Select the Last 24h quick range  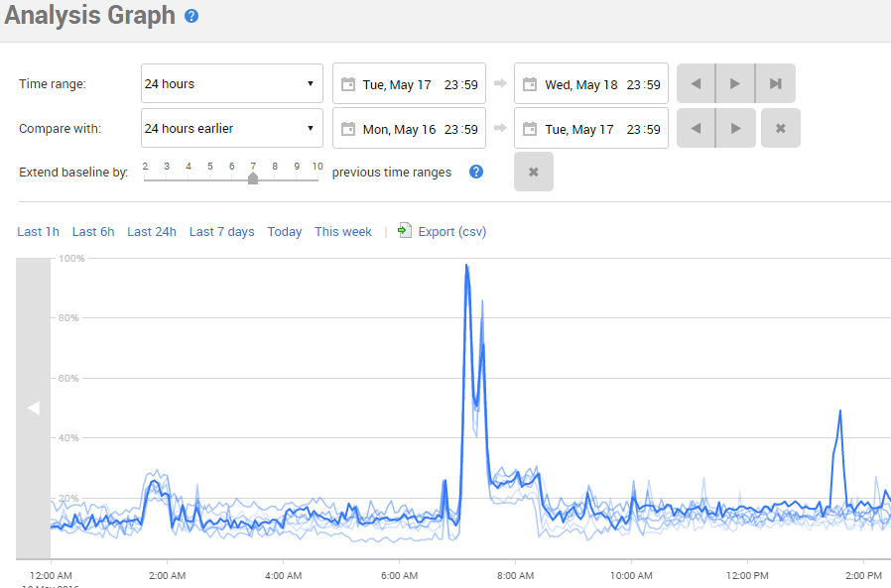[x=151, y=231]
